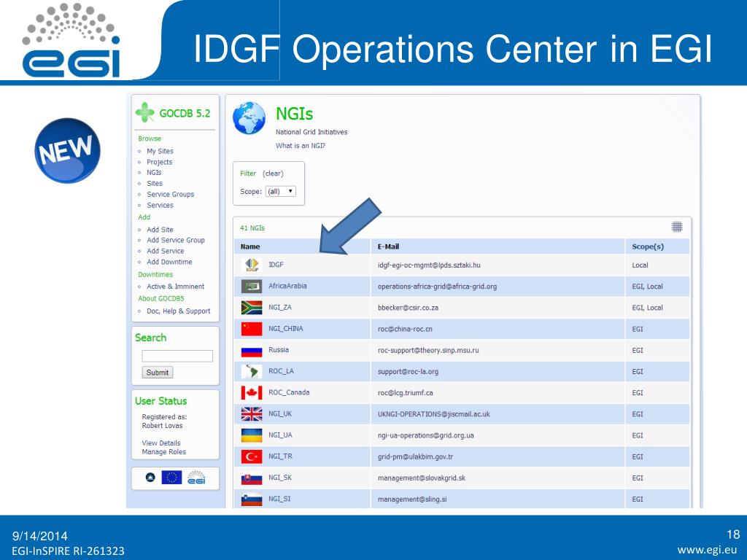Click the Canada flag for ROC_Canada
Screen dimensions: 747x560
252,393
